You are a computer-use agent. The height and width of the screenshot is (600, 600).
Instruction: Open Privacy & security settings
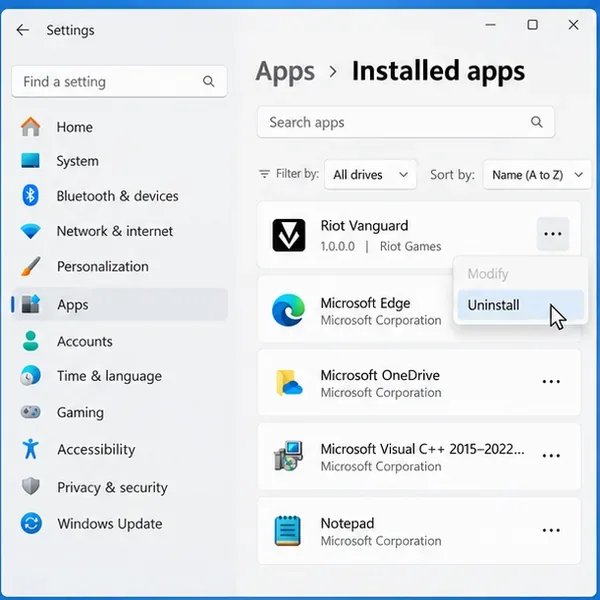(x=120, y=487)
